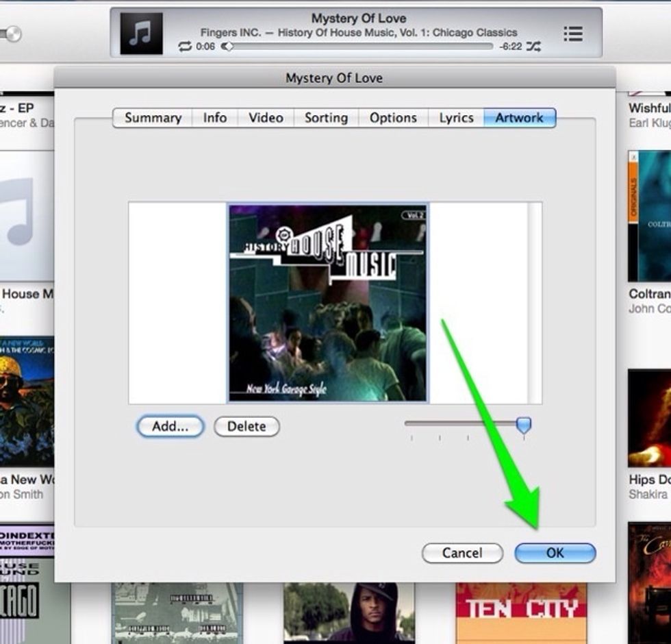The image size is (671, 644).
Task: Confirm changes with the OK button
Action: 555,553
